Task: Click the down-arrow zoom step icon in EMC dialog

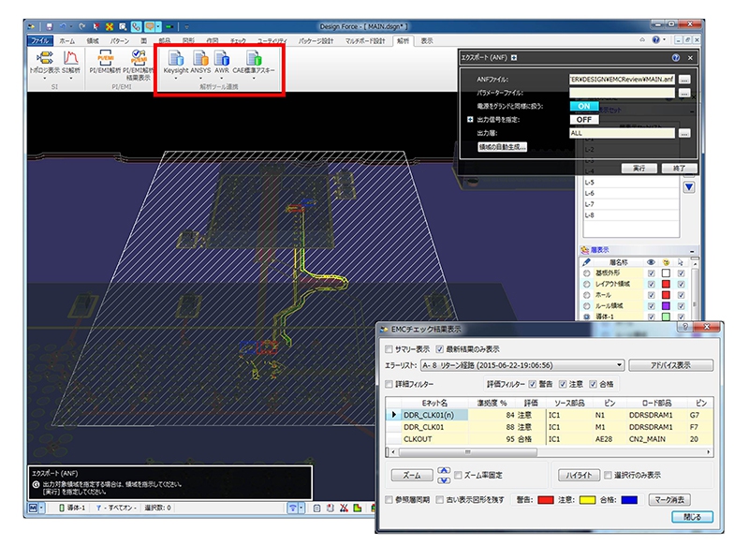Action: (x=444, y=479)
